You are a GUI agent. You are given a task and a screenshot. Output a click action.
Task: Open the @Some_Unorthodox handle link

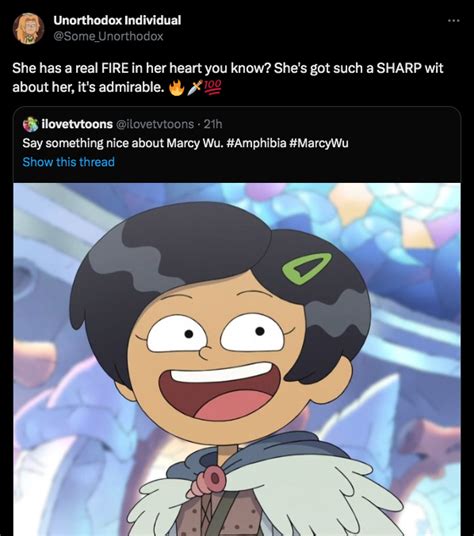pos(108,36)
